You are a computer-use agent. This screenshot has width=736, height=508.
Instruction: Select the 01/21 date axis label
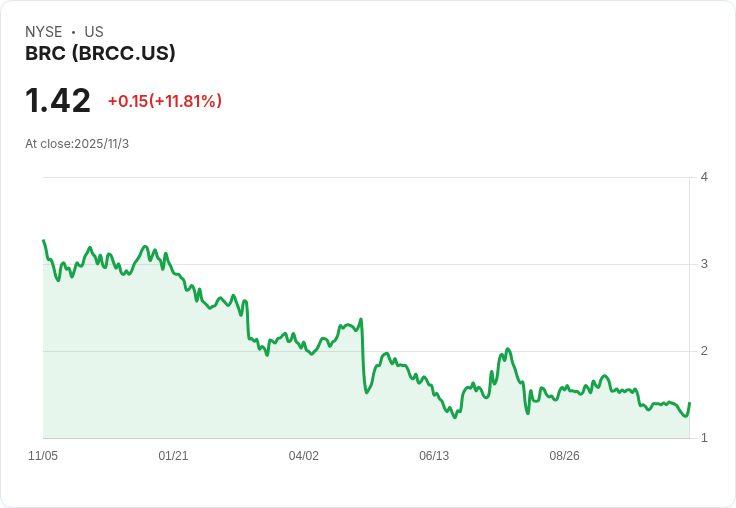point(173,456)
